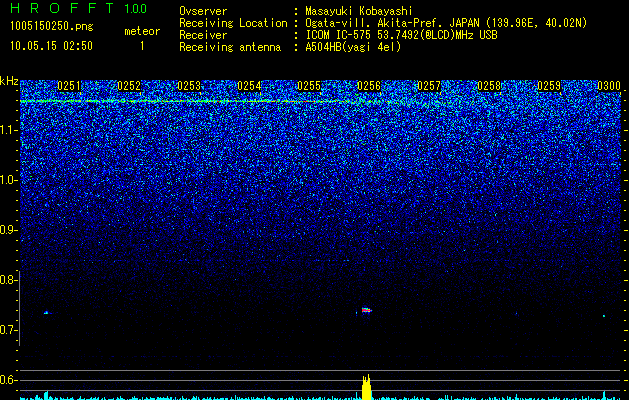Click the cyan dot echo below 0300

(604, 316)
